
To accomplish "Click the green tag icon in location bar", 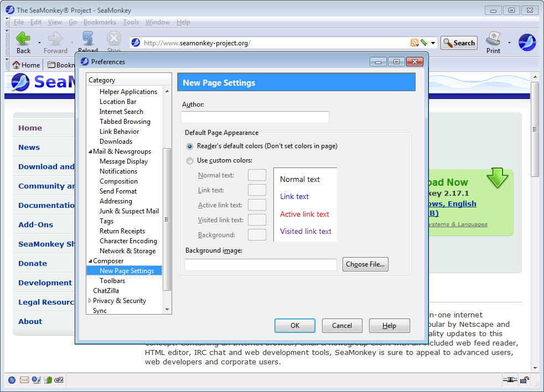I will (423, 43).
